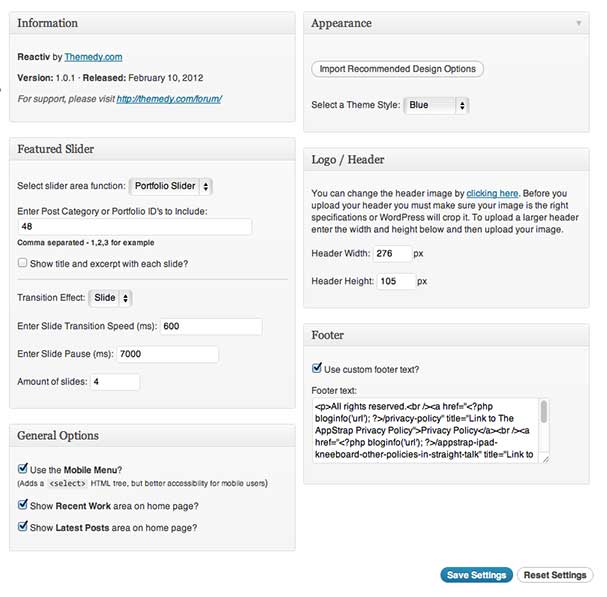The width and height of the screenshot is (607, 597).
Task: Open the Transition Effect dropdown
Action: (110, 298)
